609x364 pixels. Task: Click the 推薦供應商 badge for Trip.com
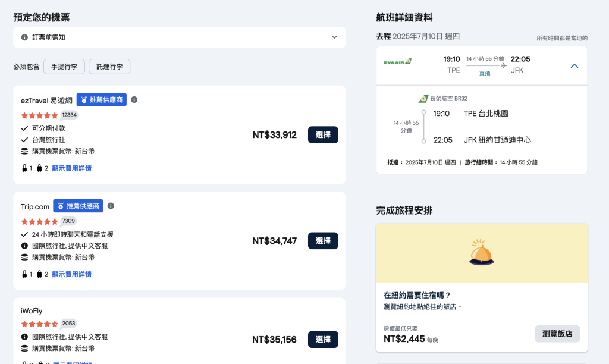(x=78, y=206)
